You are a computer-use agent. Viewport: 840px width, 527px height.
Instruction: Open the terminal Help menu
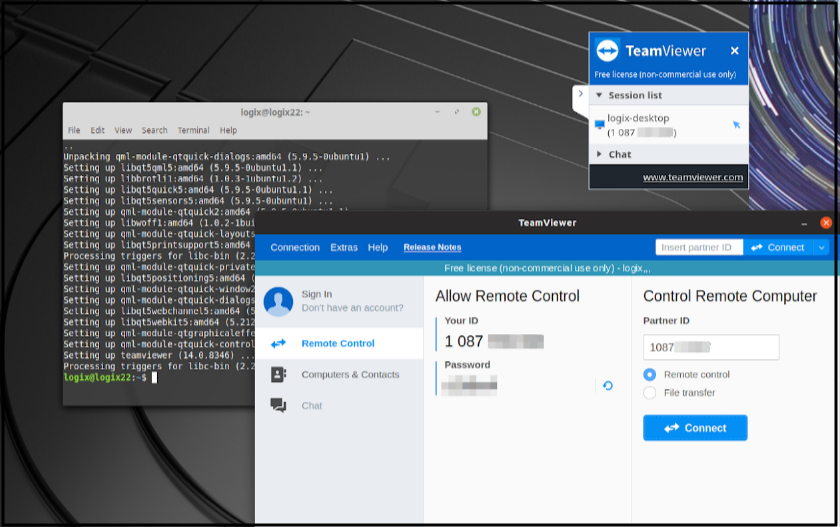point(228,130)
